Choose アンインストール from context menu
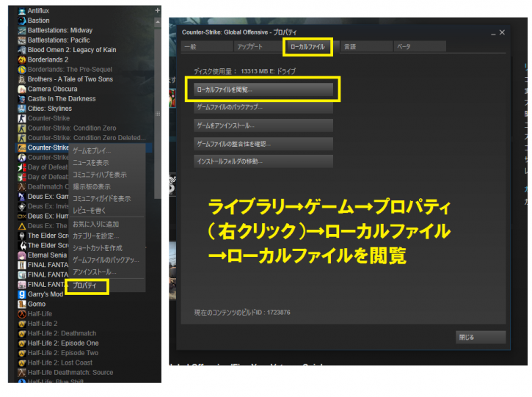Screen dimensions: 532x397 coord(107,272)
